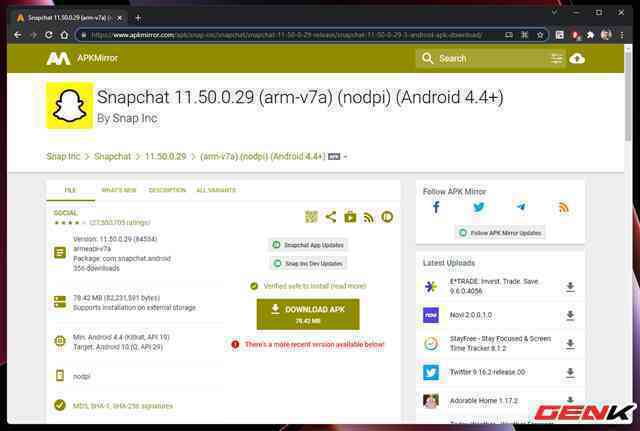This screenshot has width=640, height=431.
Task: Switch to the FILE tab
Action: 70,190
